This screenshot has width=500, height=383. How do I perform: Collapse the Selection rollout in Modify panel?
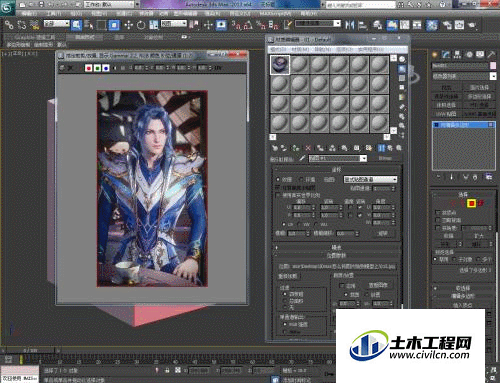[463, 194]
